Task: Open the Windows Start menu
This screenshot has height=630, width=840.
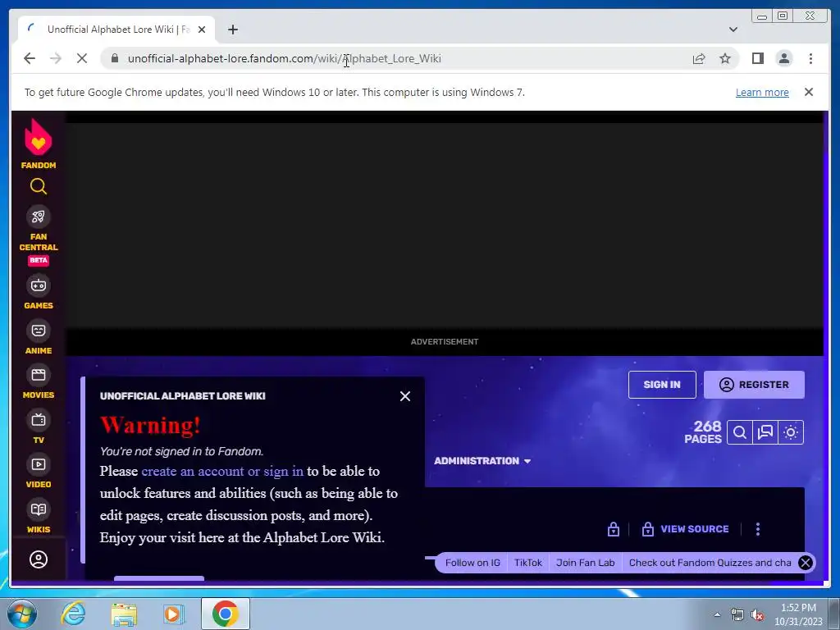Action: click(22, 614)
